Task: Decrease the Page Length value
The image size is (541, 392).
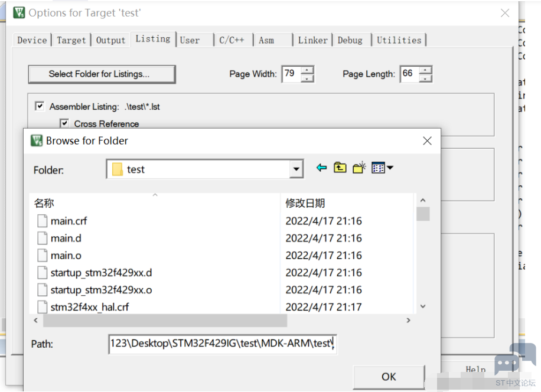Action: [x=425, y=79]
